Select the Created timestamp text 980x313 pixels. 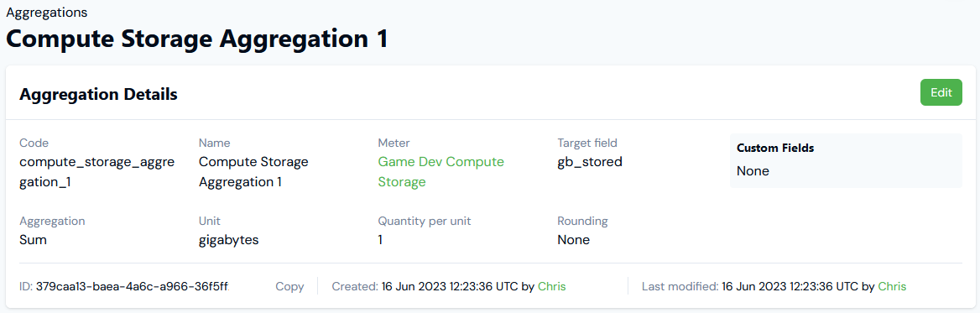tap(450, 287)
